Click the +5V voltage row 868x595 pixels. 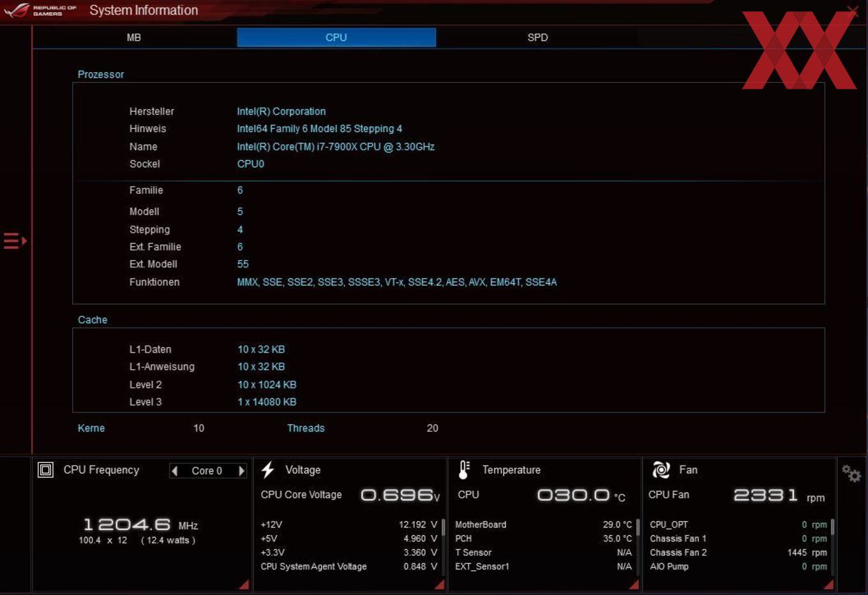tap(349, 538)
